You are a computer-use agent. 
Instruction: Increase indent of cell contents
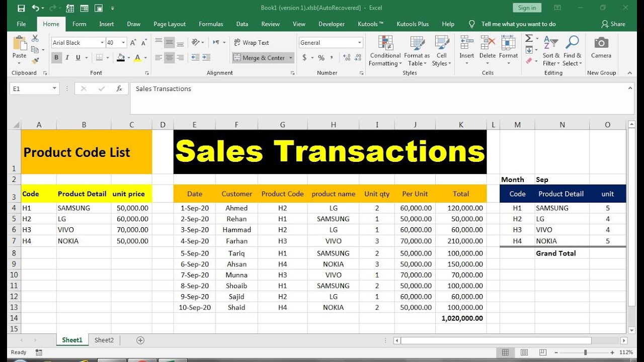point(207,58)
